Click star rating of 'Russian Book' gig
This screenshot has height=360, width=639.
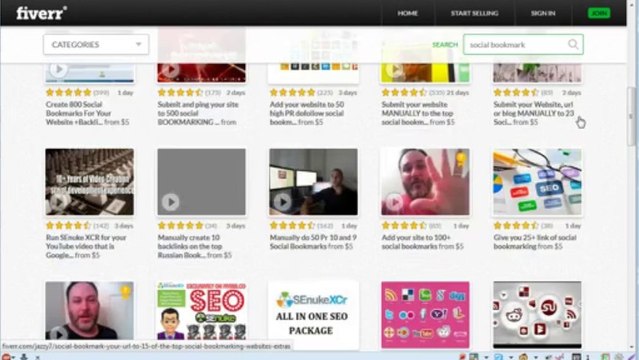pos(181,225)
